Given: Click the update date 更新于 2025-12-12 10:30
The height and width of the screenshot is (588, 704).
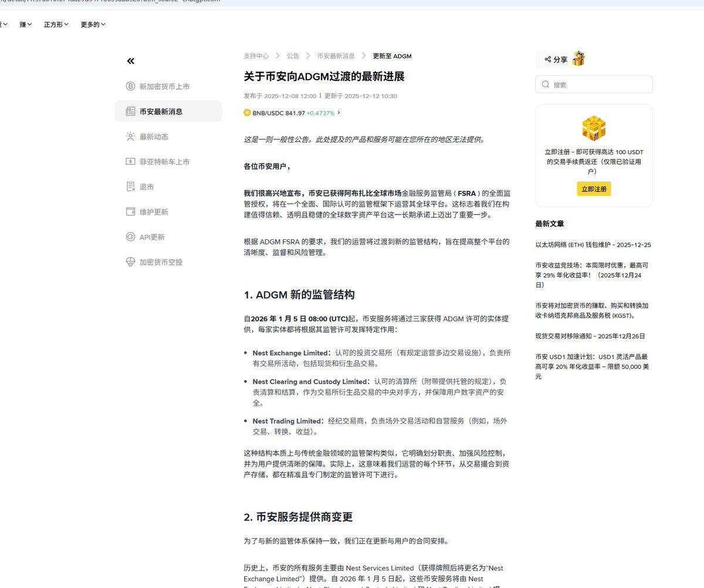Looking at the screenshot, I should point(361,96).
